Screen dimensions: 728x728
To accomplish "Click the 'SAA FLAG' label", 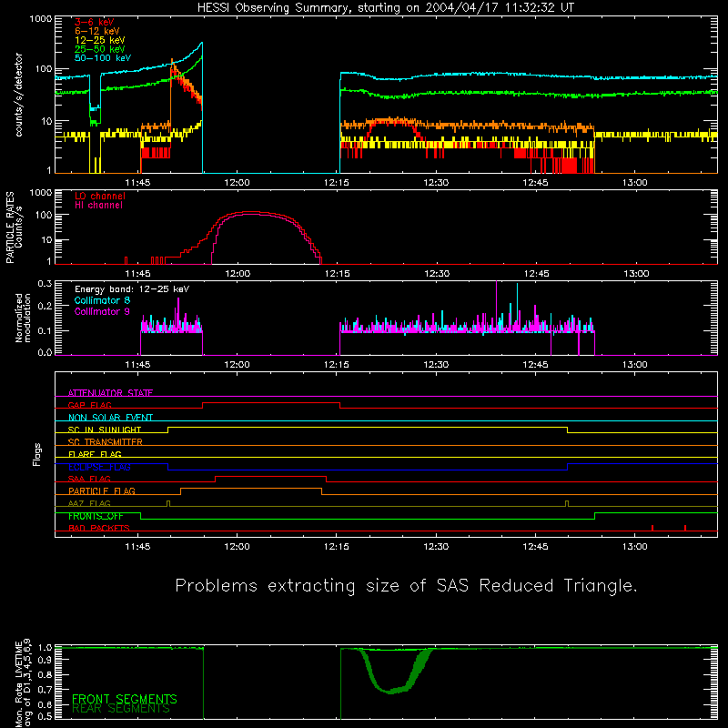I will pos(89,479).
